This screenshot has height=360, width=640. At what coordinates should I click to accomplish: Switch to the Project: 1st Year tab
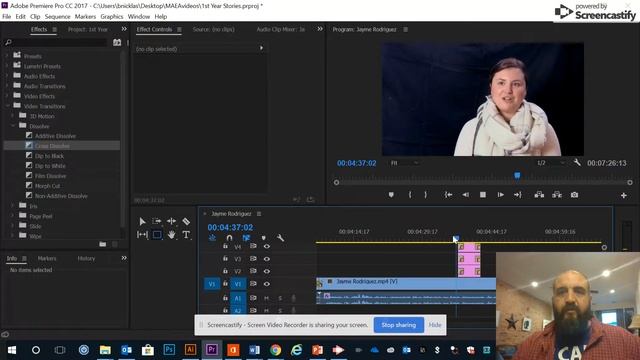pos(88,29)
